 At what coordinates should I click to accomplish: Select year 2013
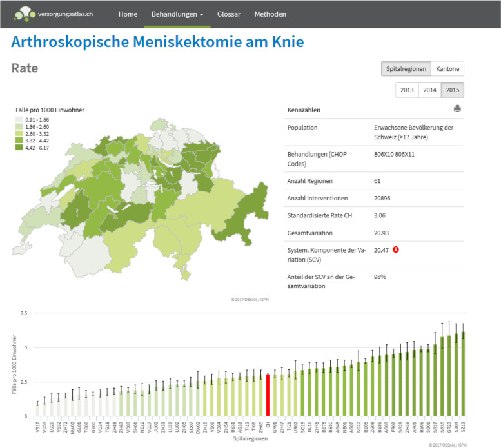(407, 90)
